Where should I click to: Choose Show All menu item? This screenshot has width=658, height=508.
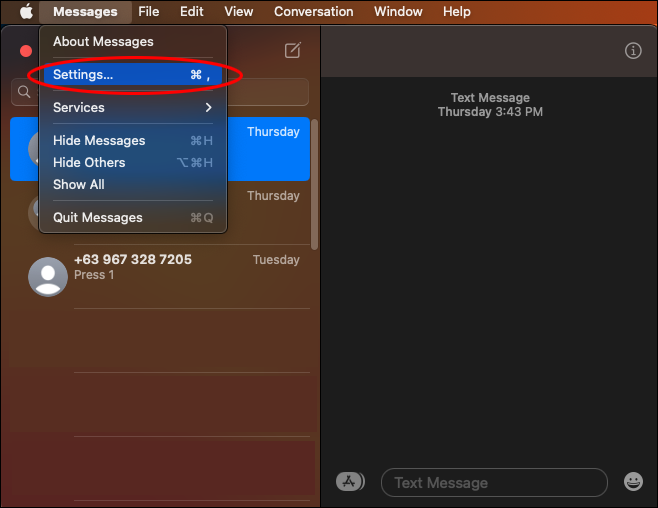pyautogui.click(x=133, y=184)
